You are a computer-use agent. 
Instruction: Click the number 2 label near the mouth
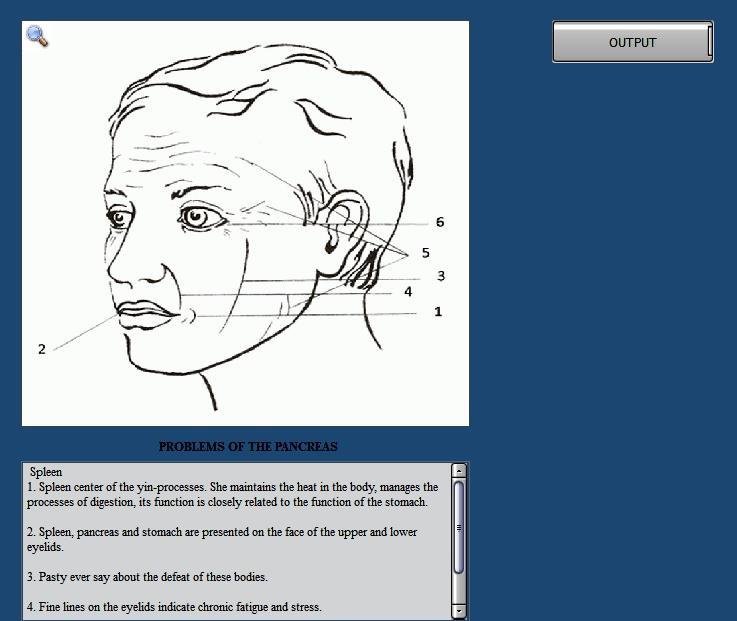pos(42,349)
